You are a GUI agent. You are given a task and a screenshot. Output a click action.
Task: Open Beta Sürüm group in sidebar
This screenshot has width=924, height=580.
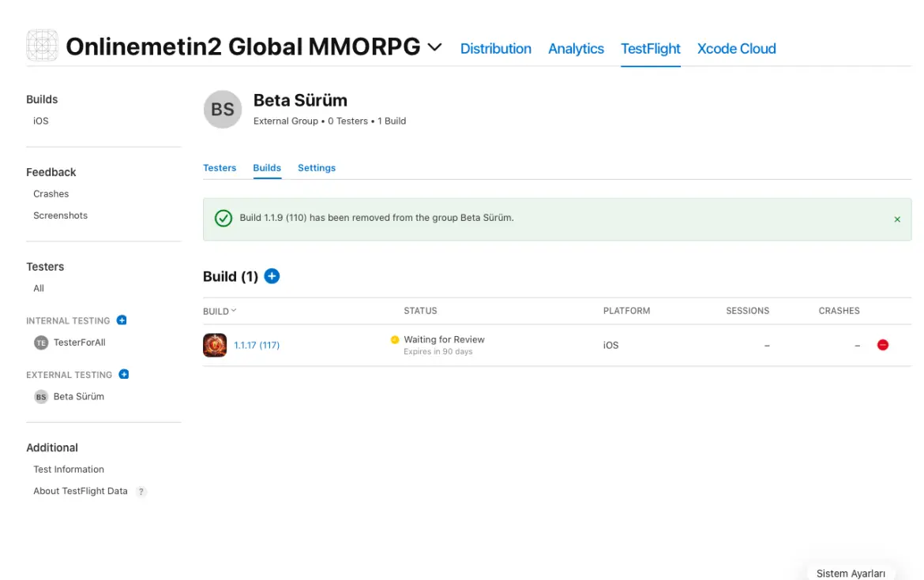(x=78, y=396)
